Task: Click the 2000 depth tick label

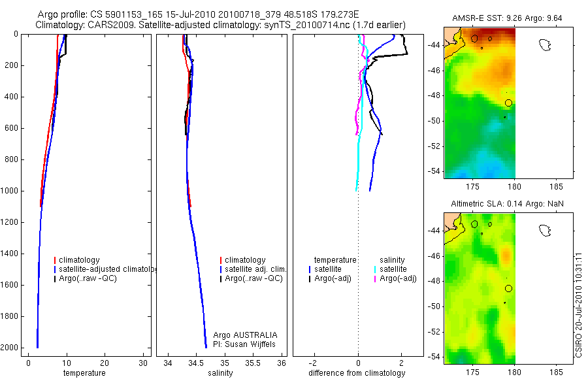Action: point(10,348)
